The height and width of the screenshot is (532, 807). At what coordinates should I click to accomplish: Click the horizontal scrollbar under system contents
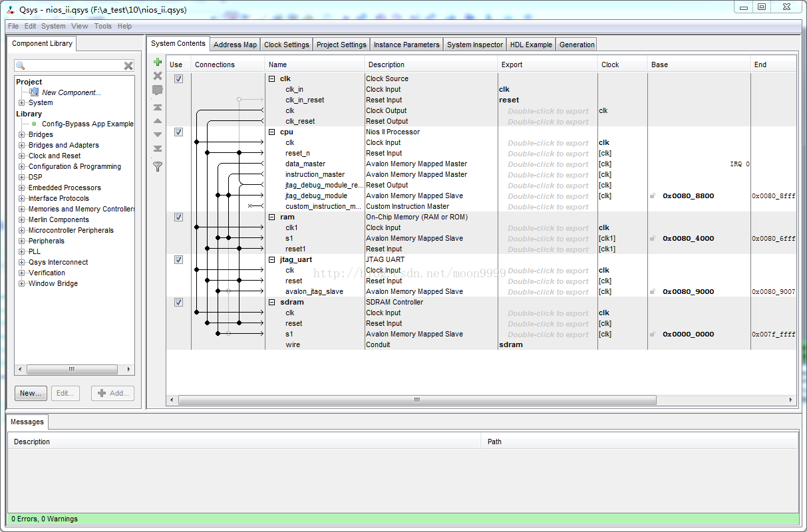coord(416,400)
